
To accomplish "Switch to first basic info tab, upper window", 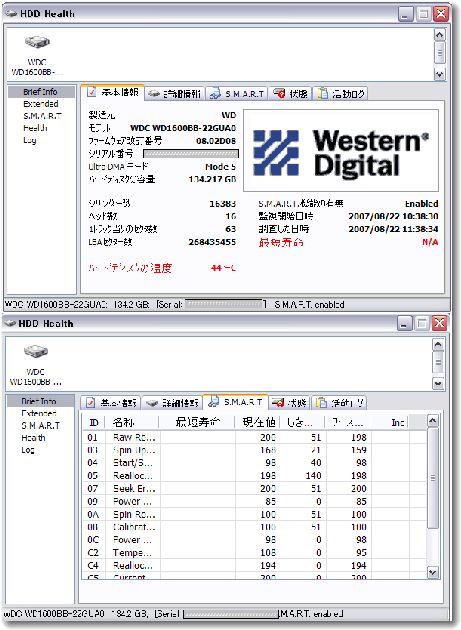I will pyautogui.click(x=113, y=92).
